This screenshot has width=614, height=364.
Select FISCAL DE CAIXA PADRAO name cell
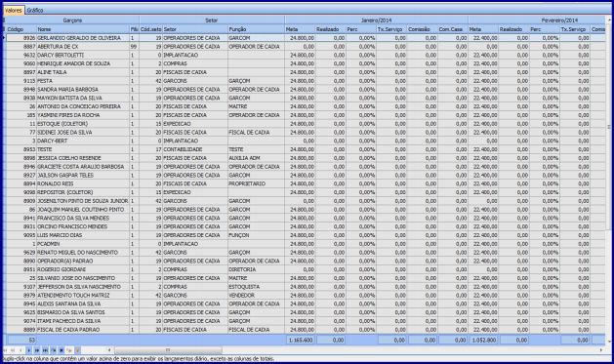(x=83, y=330)
